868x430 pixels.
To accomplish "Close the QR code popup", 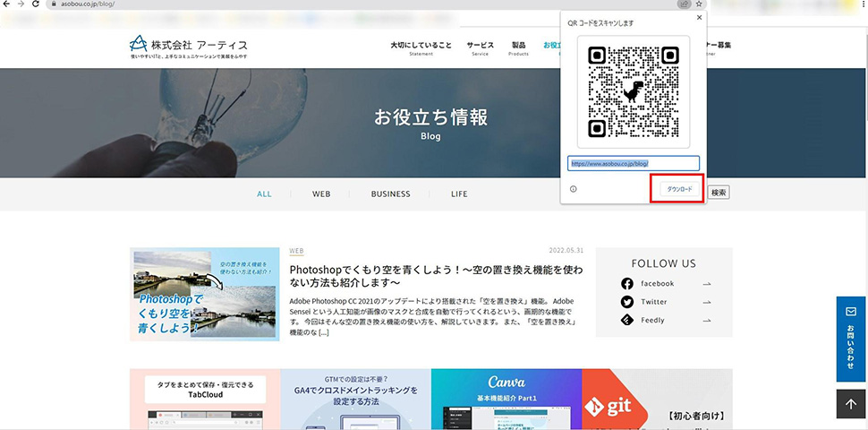I will [699, 18].
